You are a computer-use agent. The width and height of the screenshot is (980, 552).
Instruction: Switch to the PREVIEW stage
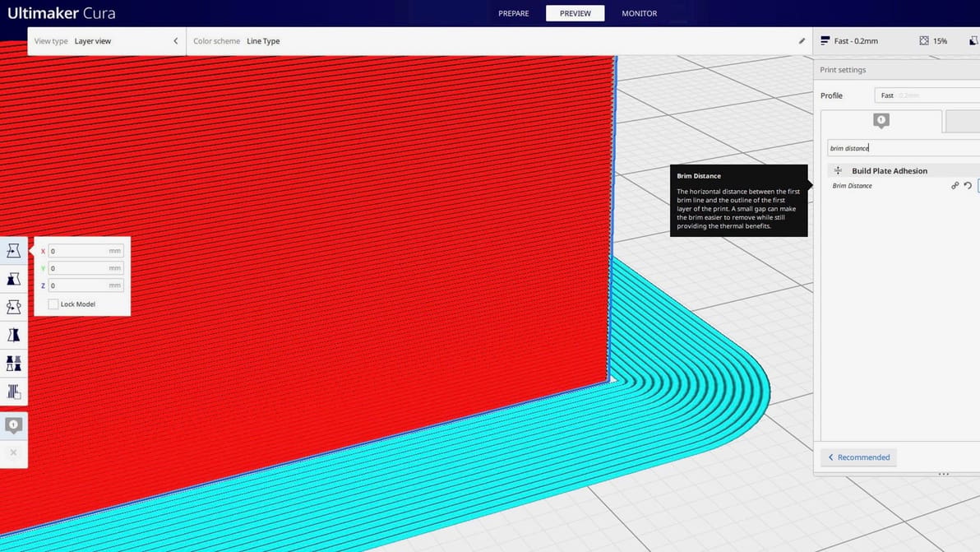[x=575, y=13]
